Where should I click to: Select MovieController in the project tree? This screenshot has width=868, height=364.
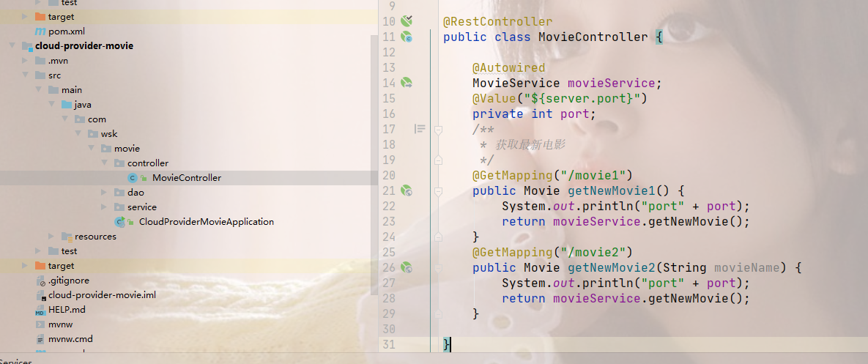point(187,177)
